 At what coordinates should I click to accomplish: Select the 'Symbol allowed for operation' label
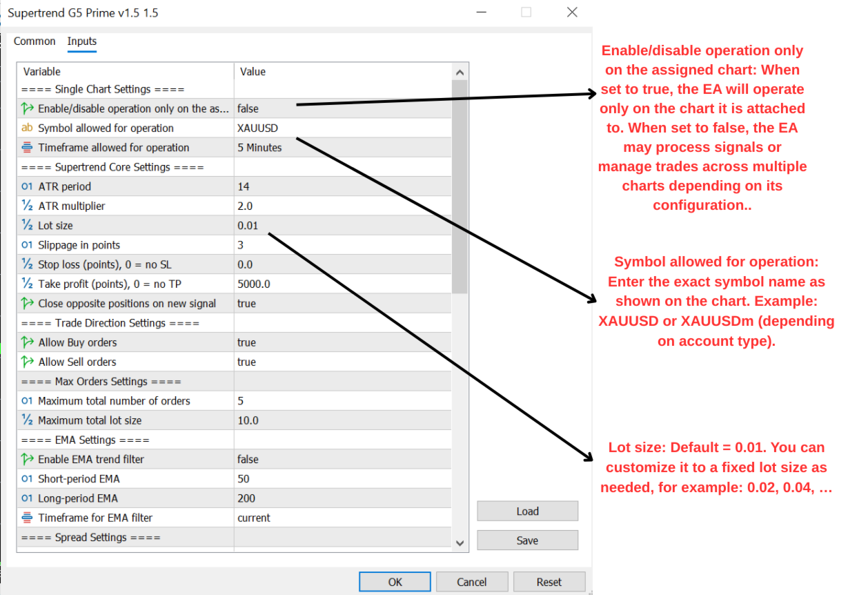106,128
